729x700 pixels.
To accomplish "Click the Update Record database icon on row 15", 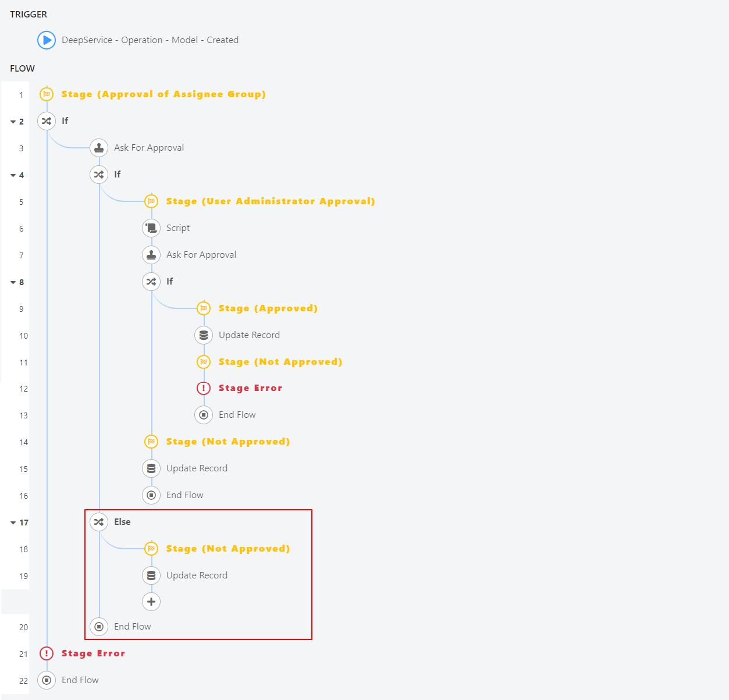I will 151,468.
